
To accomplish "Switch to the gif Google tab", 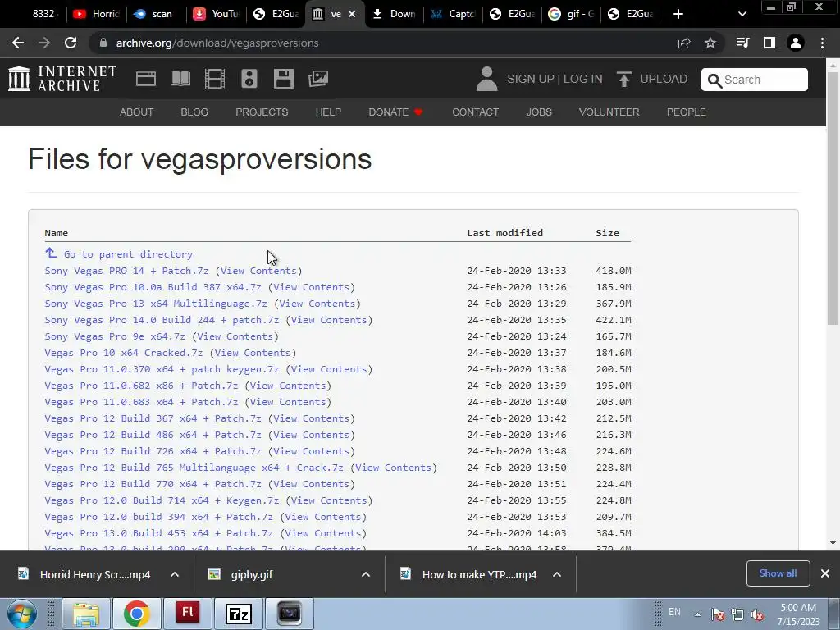I will 572,14.
